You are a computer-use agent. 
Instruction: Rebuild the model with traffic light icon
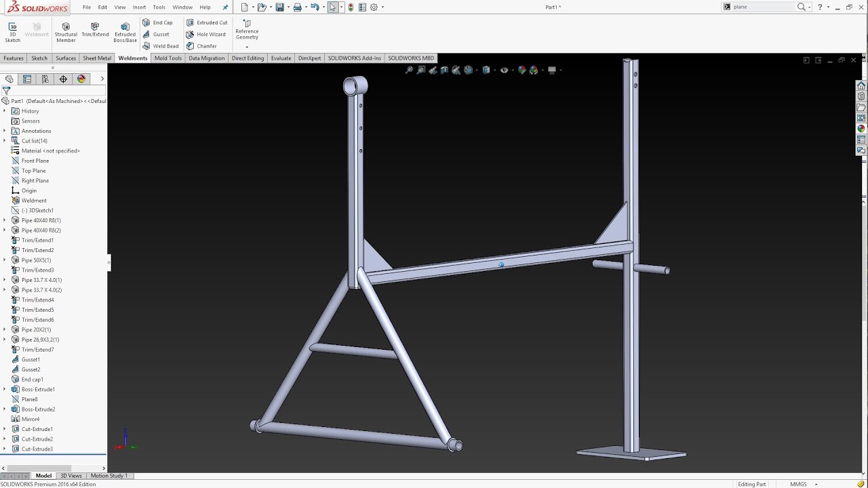pos(351,7)
